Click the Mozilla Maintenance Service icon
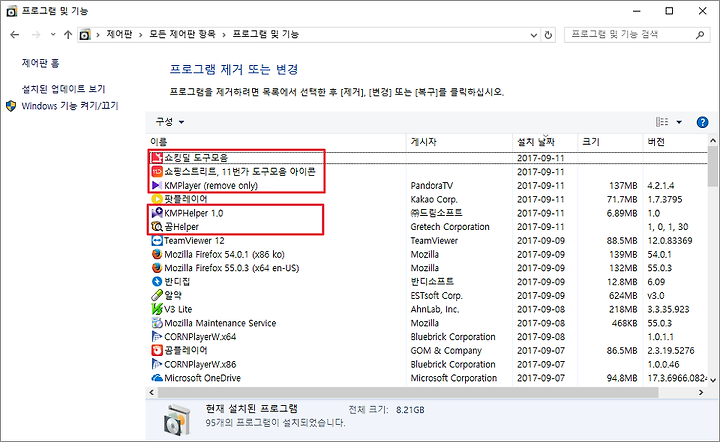This screenshot has width=720, height=442. click(x=157, y=323)
